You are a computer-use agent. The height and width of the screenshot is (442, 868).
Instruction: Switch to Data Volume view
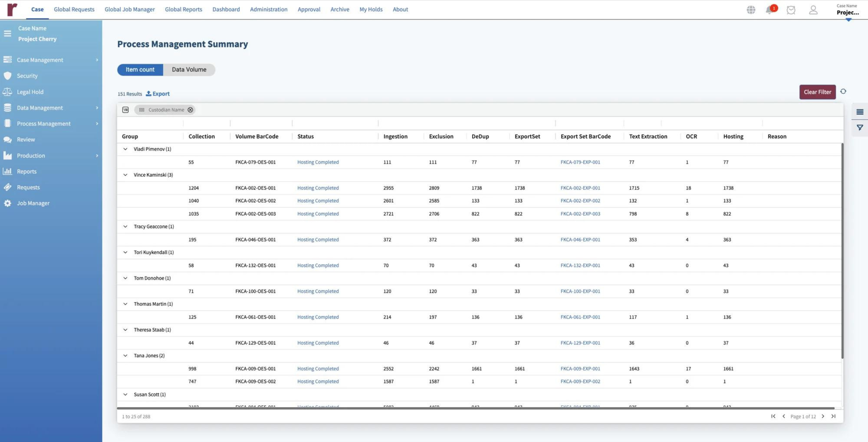click(x=189, y=69)
